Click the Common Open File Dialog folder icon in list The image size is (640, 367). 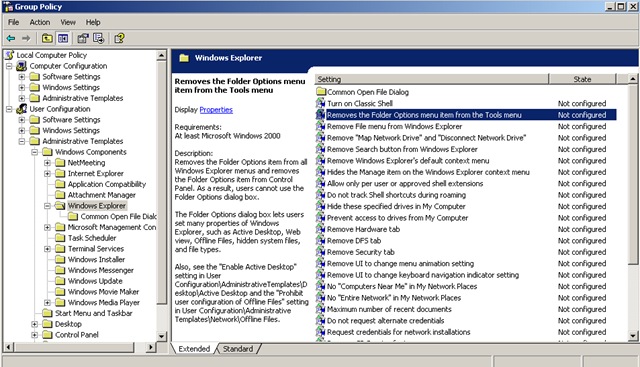click(321, 92)
